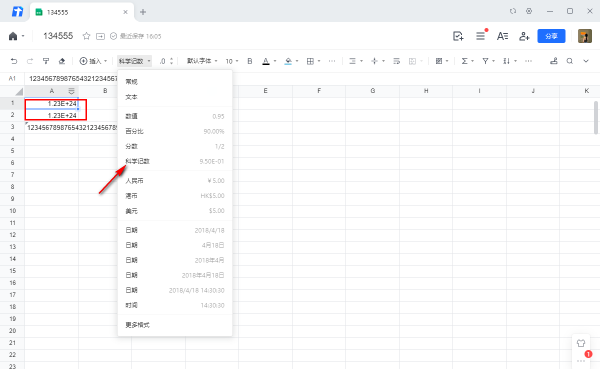Viewport: 600px width, 369px height.
Task: Choose 科学记数 scientific format
Action: 175,161
